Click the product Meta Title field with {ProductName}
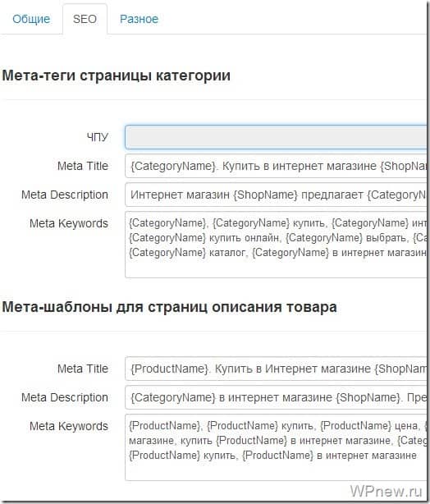 [276, 369]
